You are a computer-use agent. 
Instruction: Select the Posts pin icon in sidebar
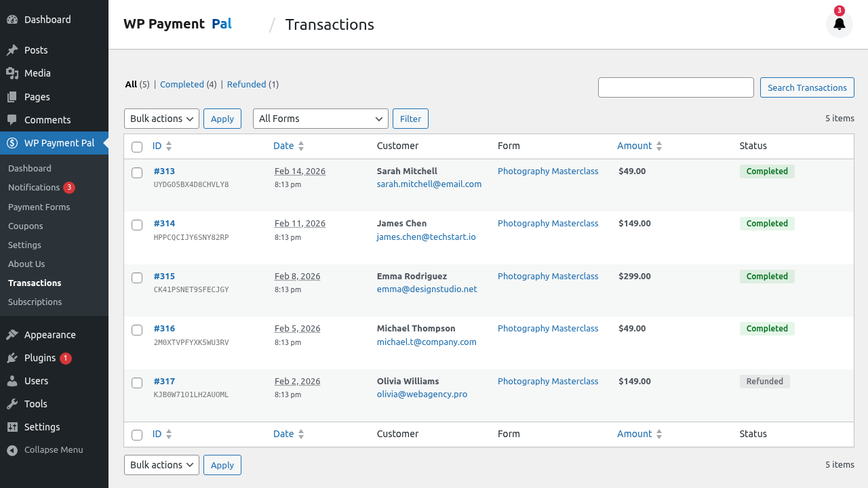pyautogui.click(x=11, y=49)
